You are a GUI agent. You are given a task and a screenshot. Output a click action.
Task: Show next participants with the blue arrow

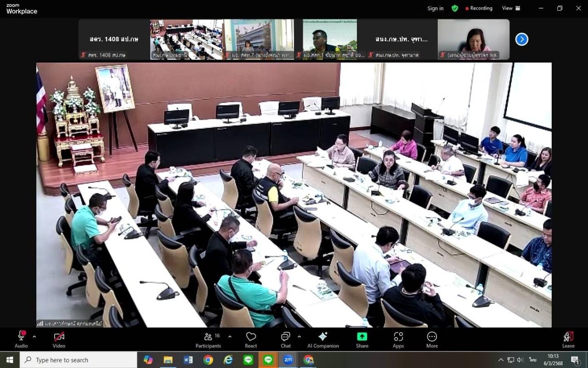(x=521, y=40)
